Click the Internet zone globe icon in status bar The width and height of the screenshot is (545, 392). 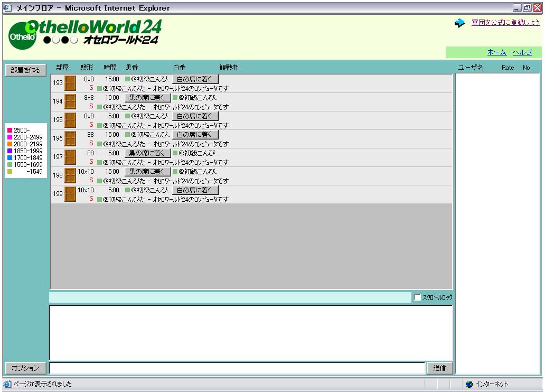pyautogui.click(x=469, y=384)
